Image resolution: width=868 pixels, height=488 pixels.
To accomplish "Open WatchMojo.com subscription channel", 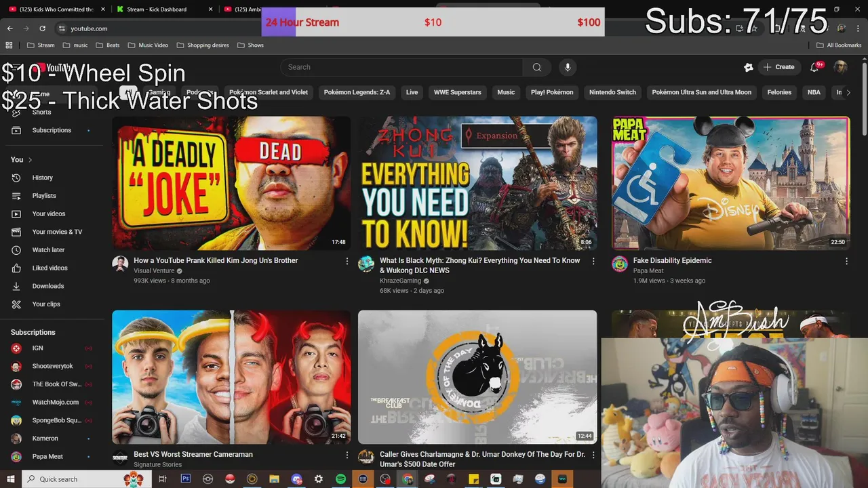I will [52, 402].
